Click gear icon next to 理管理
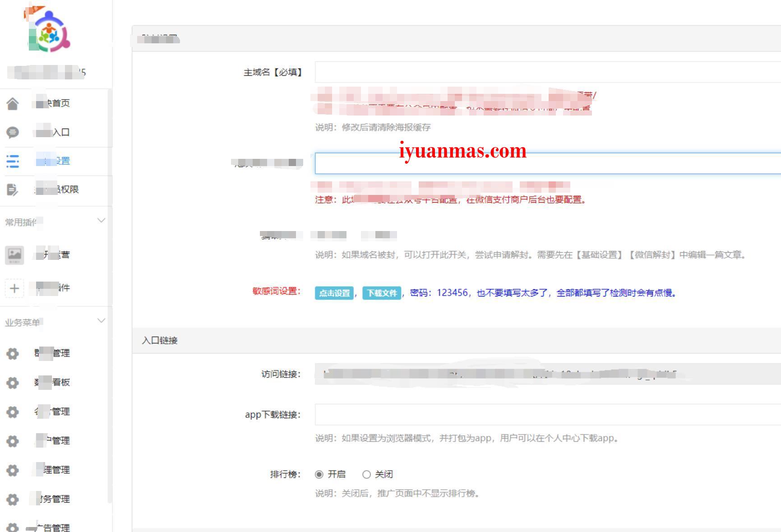Screen dimensions: 781x532 (x=13, y=470)
